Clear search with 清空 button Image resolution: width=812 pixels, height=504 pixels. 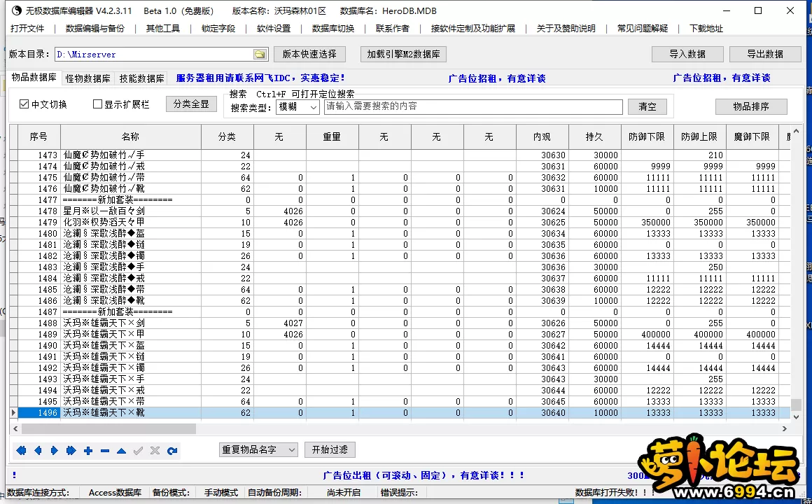[x=647, y=106]
